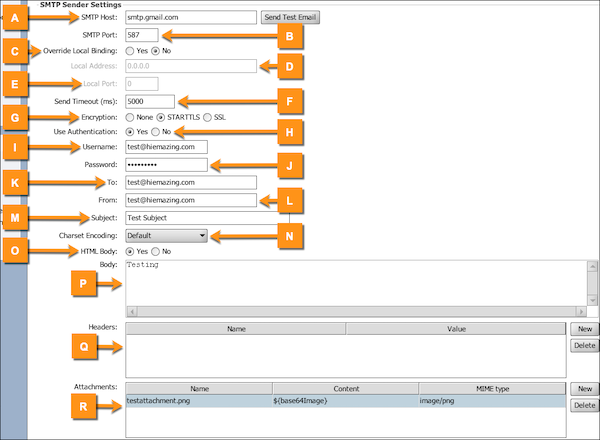600x440 pixels.
Task: Select None encryption option
Action: tap(129, 116)
